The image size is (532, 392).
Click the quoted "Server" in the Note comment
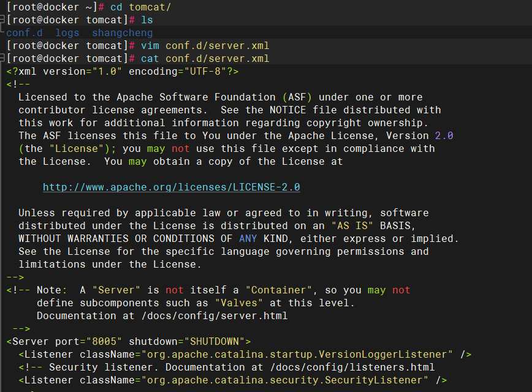tap(116, 290)
